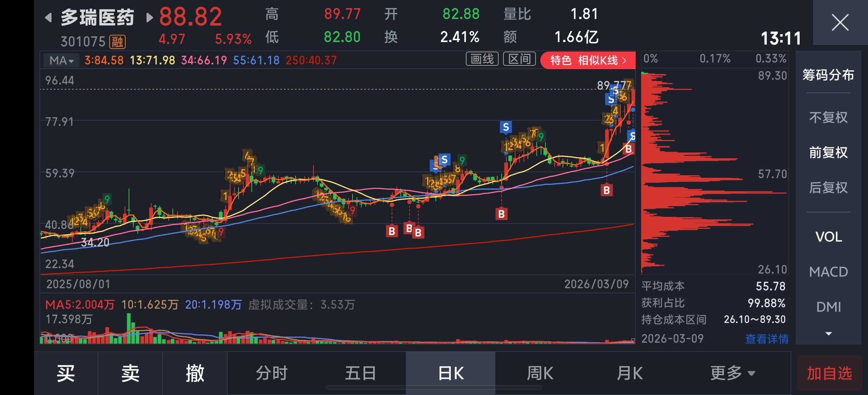Close the landscape chart view

840,23
